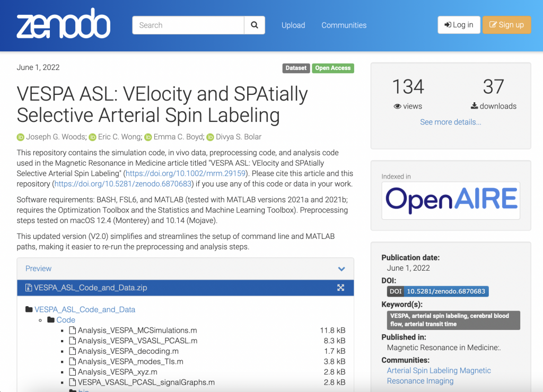The height and width of the screenshot is (392, 543).
Task: Open the Upload menu item
Action: (x=293, y=25)
